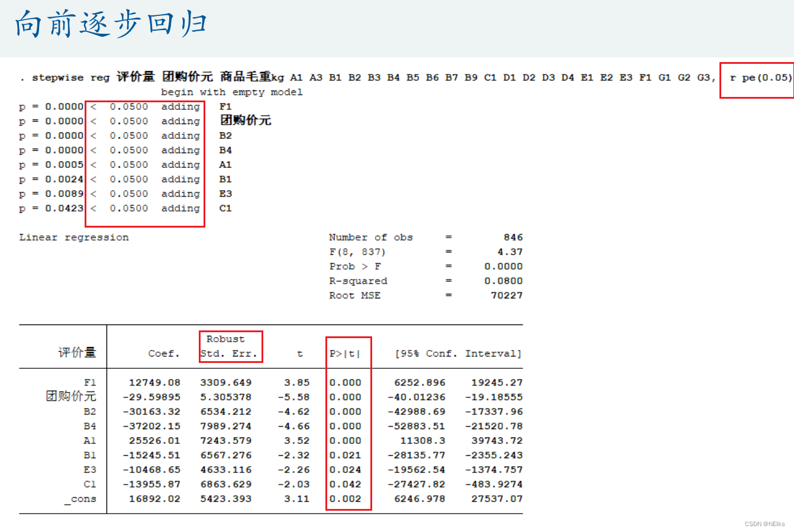Viewport: 794px width, 532px height.
Task: Select 'begin with empty model' line
Action: tap(231, 92)
